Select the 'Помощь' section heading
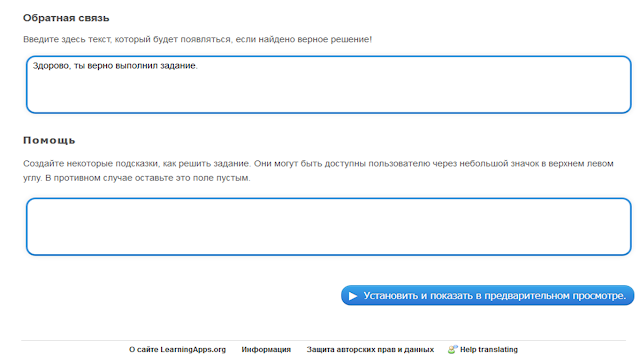 (x=49, y=140)
